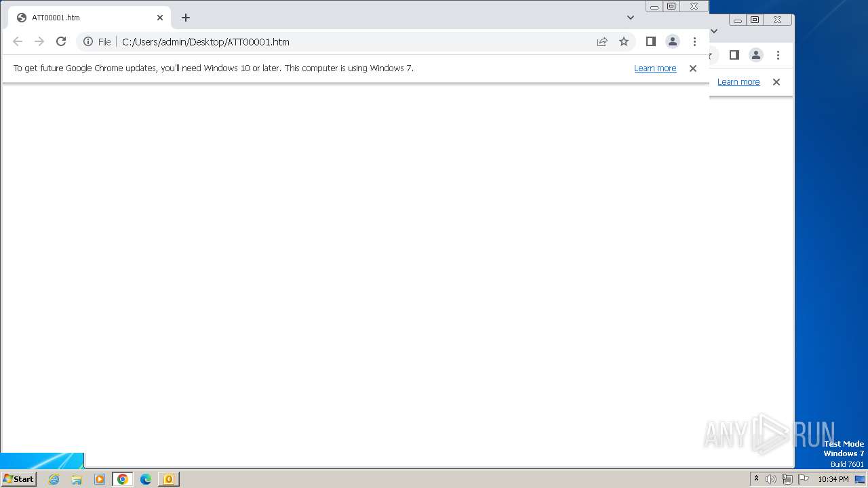Viewport: 868px width, 488px height.
Task: Dismiss the Windows 10 update infobar in front window
Action: point(693,68)
